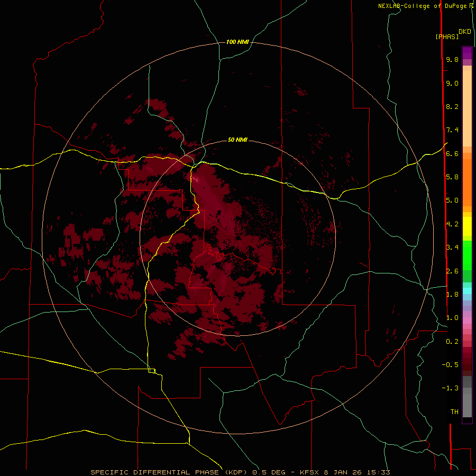Click the purple band atop the color scale
This screenshot has height=476, width=476.
click(467, 53)
